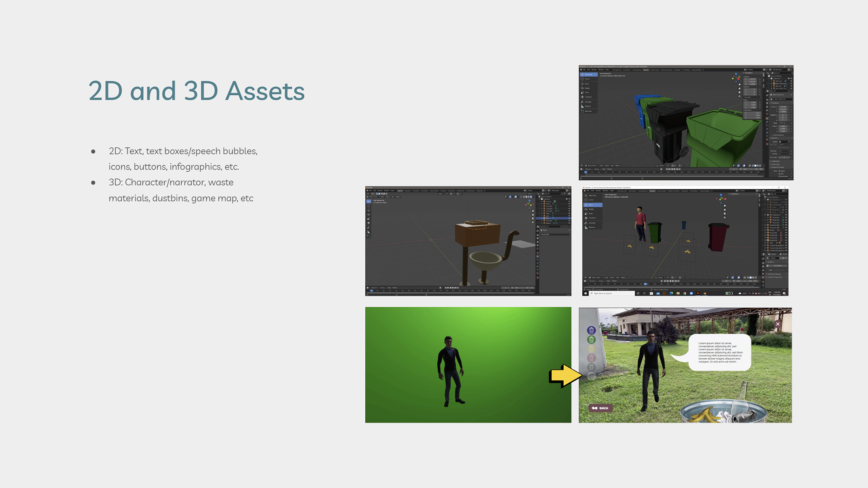Click the Blender icon on the Windows taskbar
The height and width of the screenshot is (488, 868).
point(705,293)
